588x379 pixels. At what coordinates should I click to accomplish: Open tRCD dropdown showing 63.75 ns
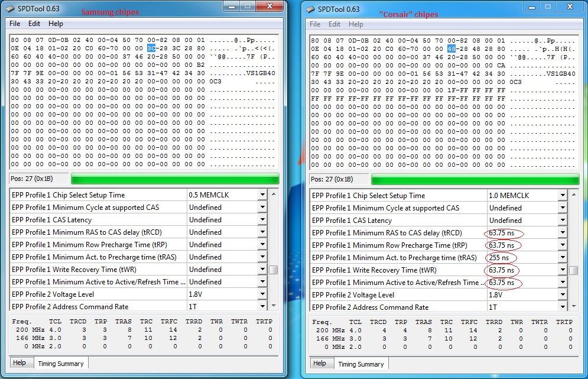click(563, 232)
